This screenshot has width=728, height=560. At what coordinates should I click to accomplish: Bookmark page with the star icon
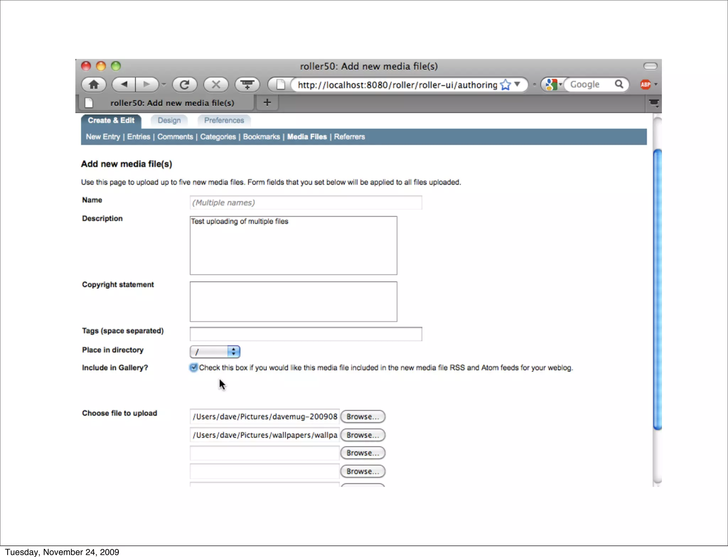click(x=505, y=85)
